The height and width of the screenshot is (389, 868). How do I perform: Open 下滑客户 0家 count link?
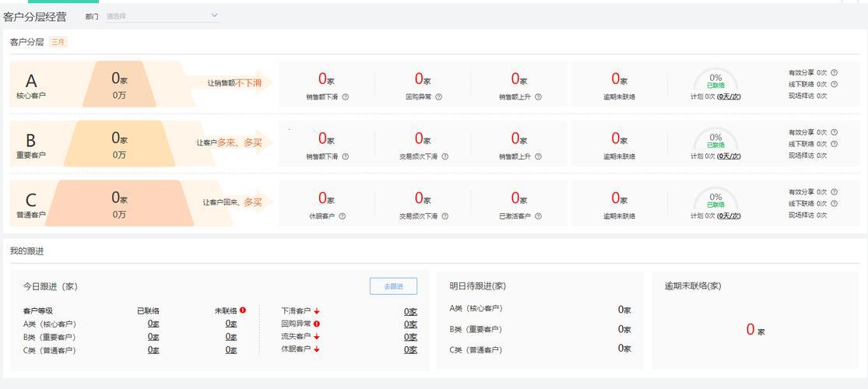tap(410, 311)
